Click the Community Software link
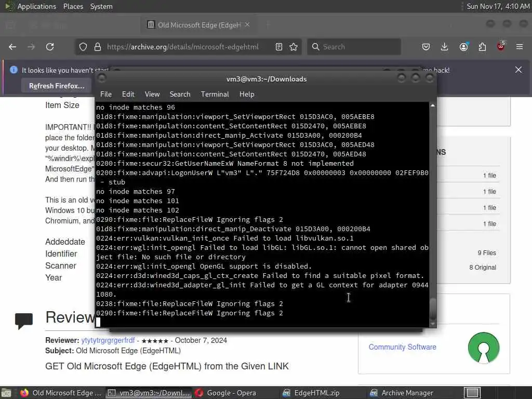The width and height of the screenshot is (532, 399). [403, 347]
